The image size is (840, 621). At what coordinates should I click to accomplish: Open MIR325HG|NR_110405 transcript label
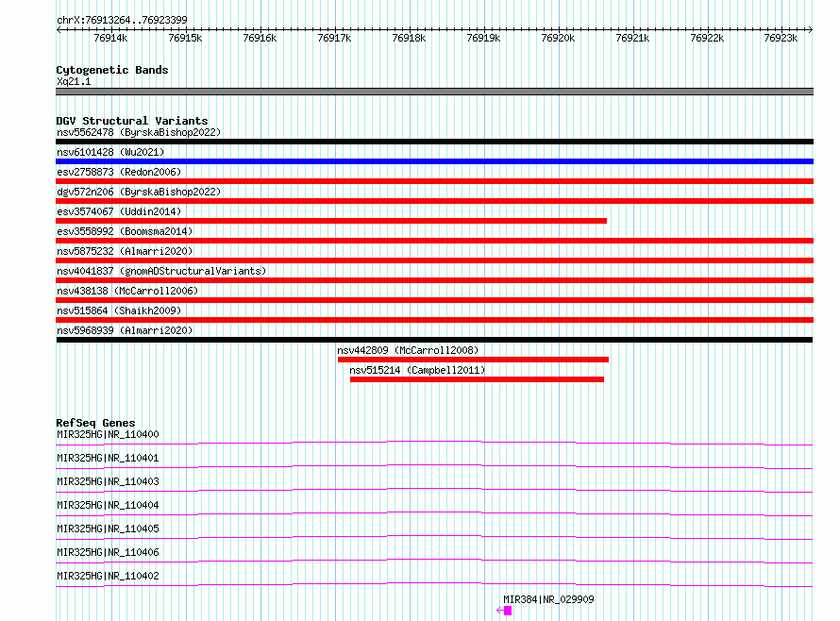point(108,529)
